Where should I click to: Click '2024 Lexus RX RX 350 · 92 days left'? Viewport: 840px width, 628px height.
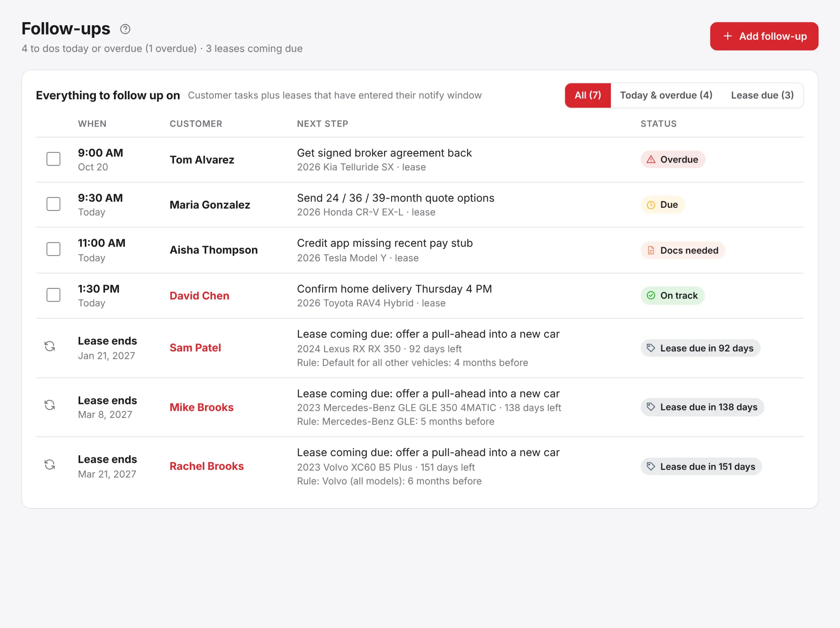coord(379,349)
